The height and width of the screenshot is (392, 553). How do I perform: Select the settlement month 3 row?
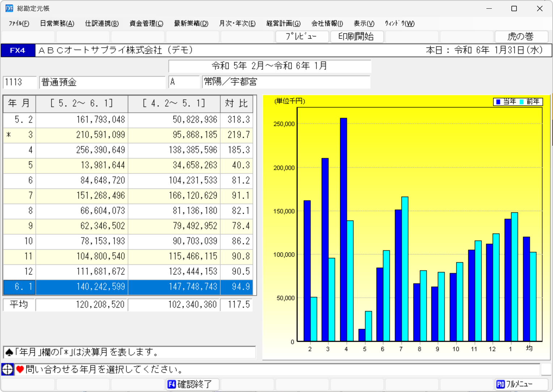coord(128,135)
